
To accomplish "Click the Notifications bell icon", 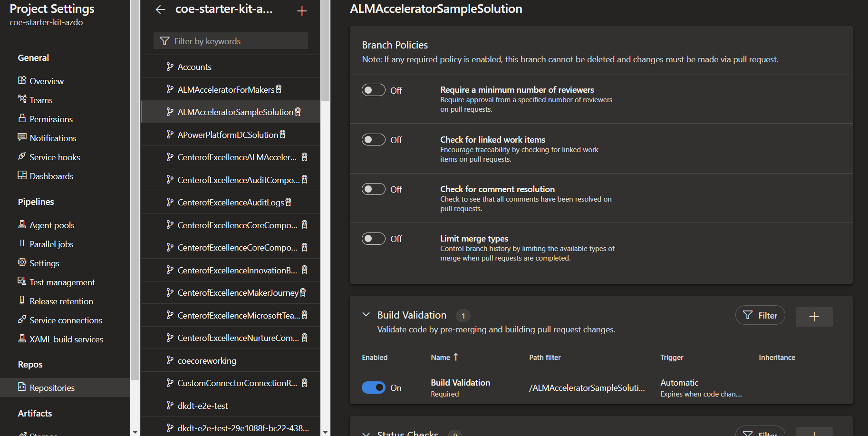I will pos(21,138).
